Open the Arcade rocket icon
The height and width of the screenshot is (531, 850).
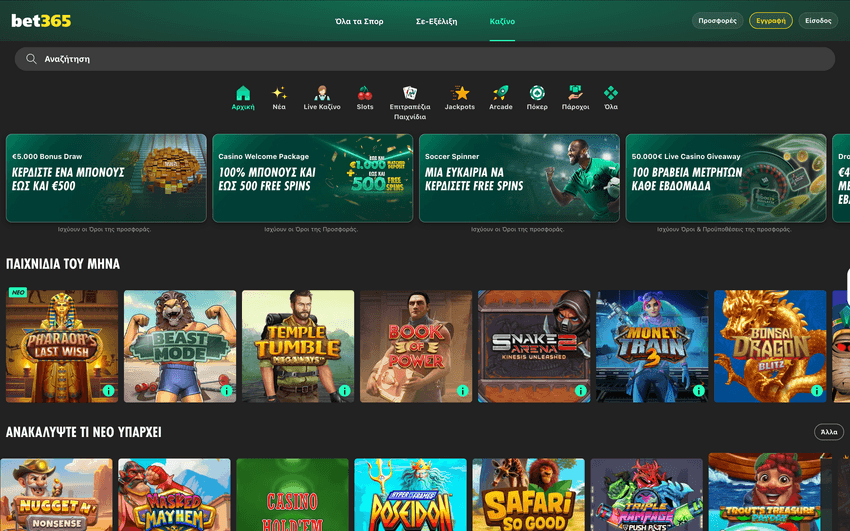coord(501,93)
